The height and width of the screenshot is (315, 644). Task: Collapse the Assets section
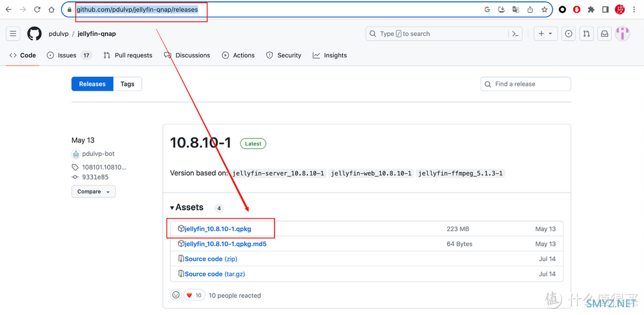tap(187, 208)
